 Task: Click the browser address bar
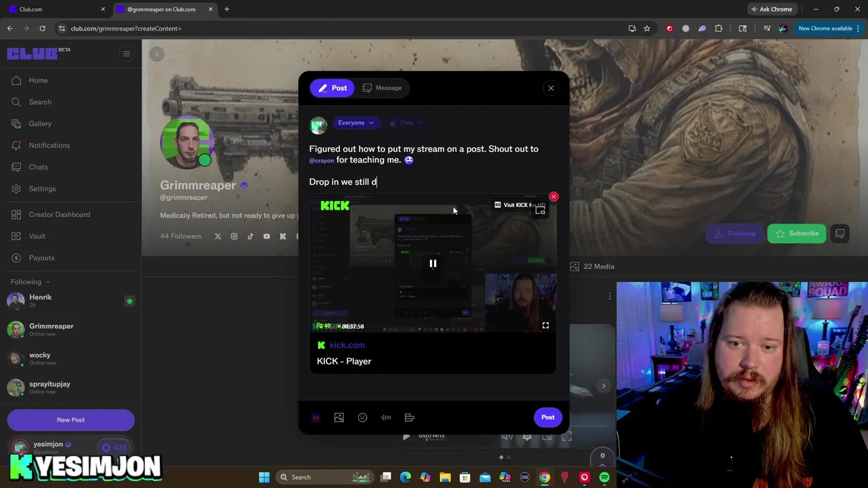click(339, 28)
